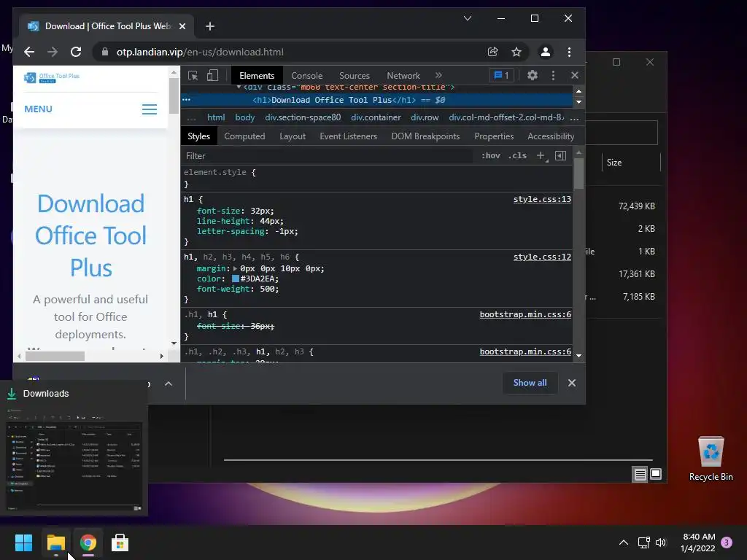The width and height of the screenshot is (747, 560).
Task: Toggle the :hov element state panel
Action: [x=491, y=156]
